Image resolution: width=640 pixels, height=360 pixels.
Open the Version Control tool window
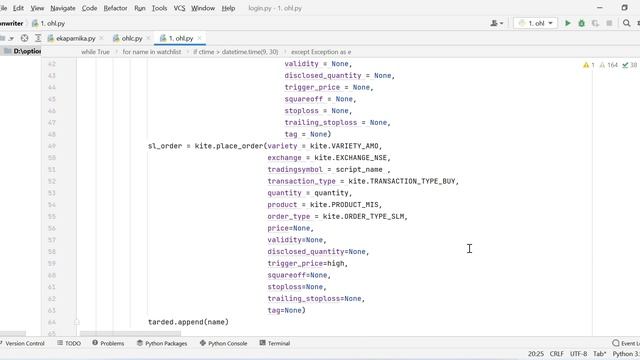tap(22, 343)
